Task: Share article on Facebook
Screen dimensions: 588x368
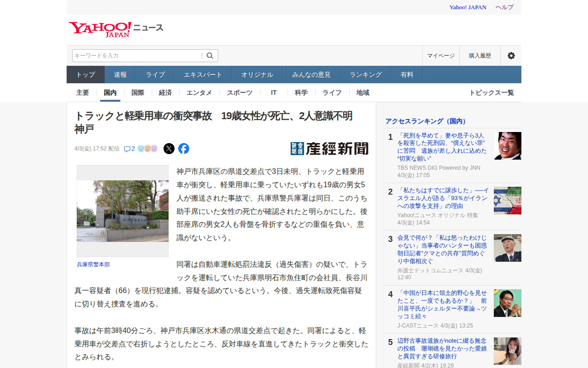Action: pyautogui.click(x=184, y=149)
